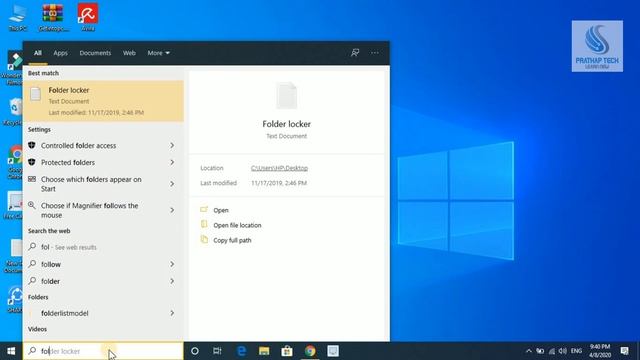Click the Recycle Bin desktop icon
640x360 pixels.
pos(15,112)
